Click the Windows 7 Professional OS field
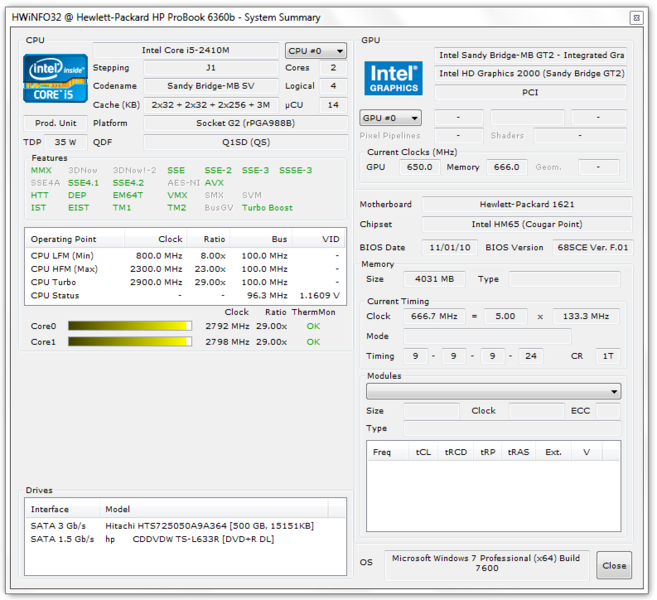The image size is (657, 600). click(486, 564)
